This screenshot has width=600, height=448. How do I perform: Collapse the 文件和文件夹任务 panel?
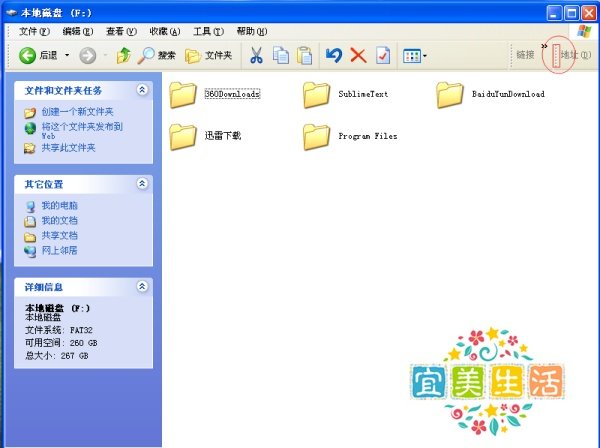[x=142, y=90]
